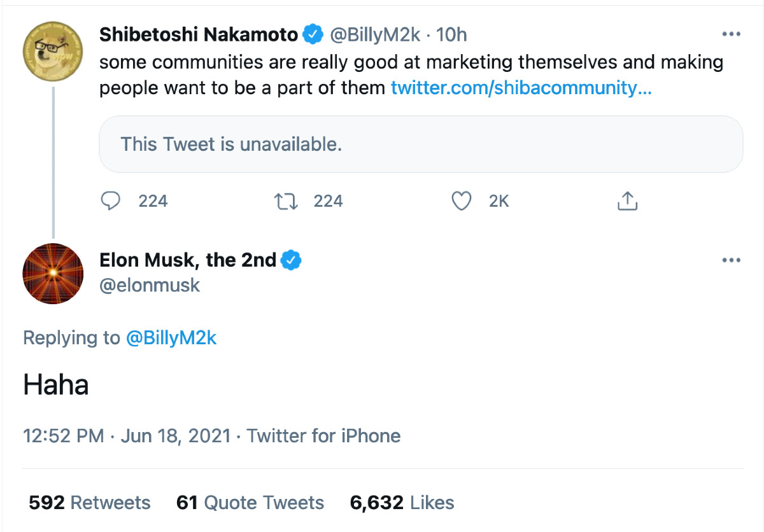This screenshot has width=764, height=532.
Task: Click the share icon under Shibetoshi's tweet
Action: (628, 201)
